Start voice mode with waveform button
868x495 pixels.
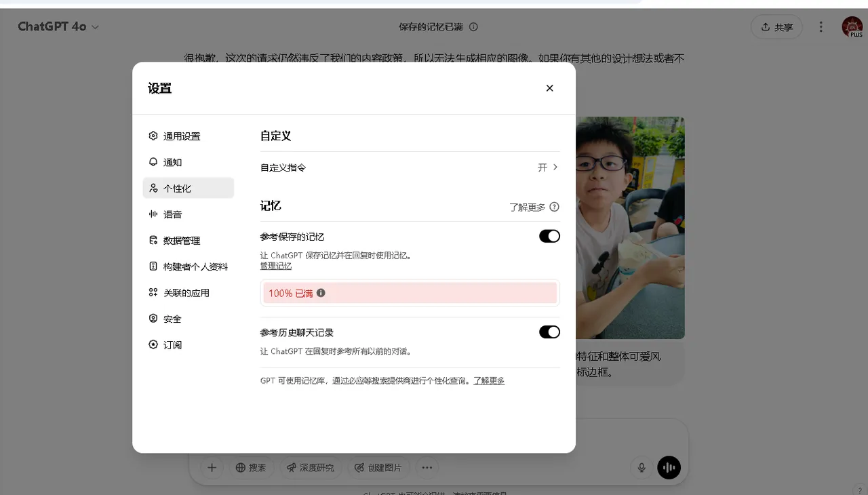669,467
